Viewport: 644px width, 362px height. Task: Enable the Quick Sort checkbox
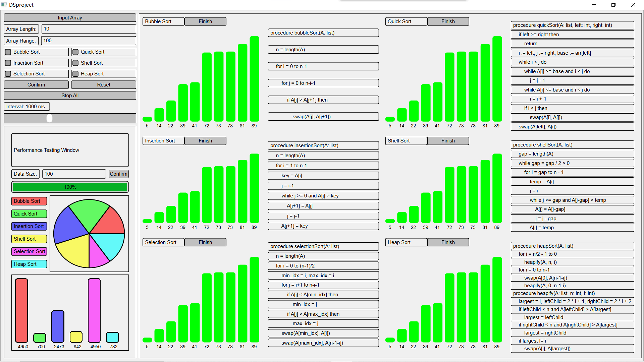pos(75,52)
